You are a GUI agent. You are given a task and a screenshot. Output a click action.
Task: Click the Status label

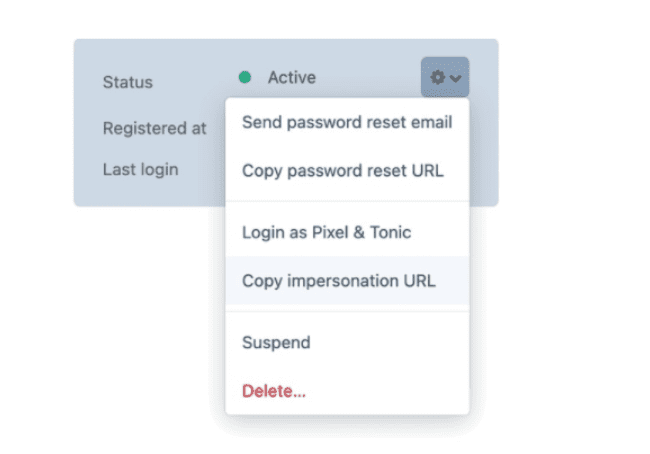click(127, 81)
